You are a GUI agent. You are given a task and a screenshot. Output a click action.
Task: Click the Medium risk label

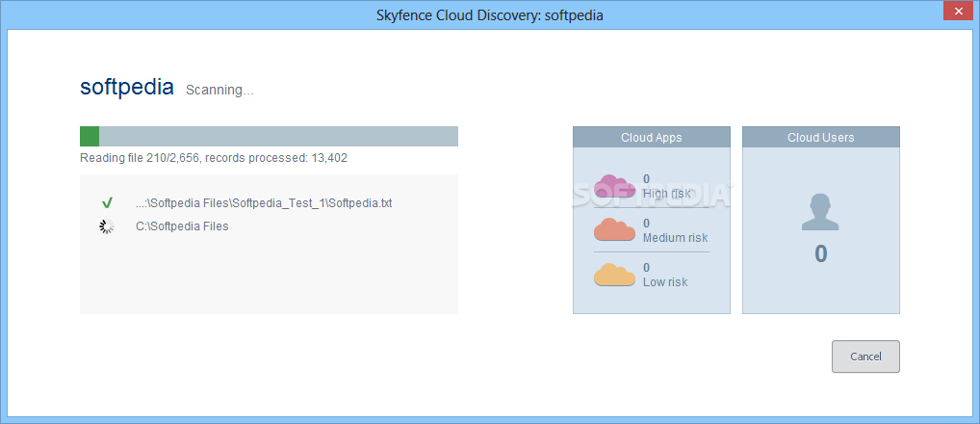(676, 238)
